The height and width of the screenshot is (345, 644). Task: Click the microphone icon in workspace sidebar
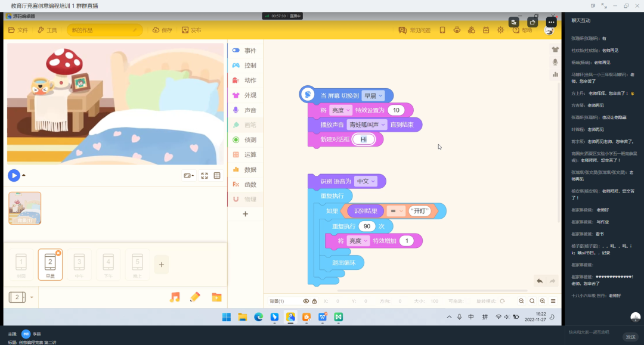coord(555,62)
